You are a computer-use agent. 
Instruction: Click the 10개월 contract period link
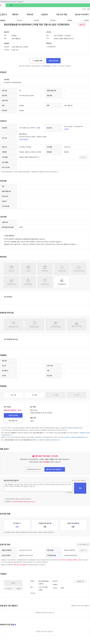[x=38, y=128]
